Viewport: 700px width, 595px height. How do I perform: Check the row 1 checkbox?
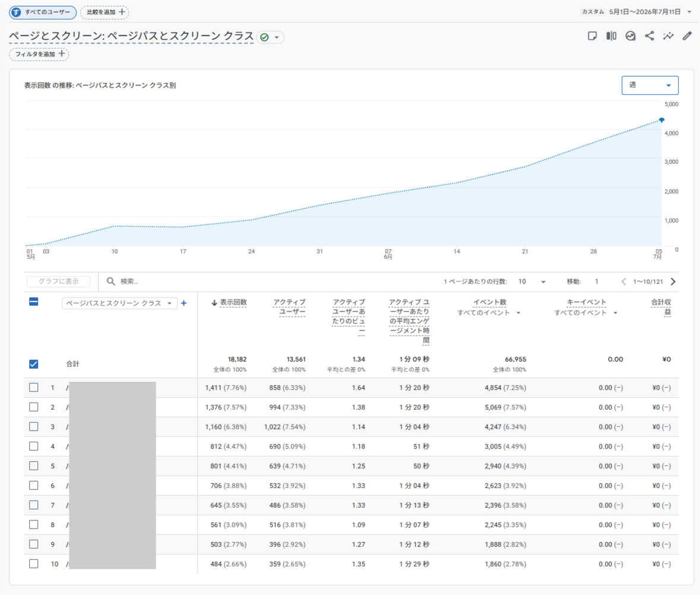[x=33, y=387]
